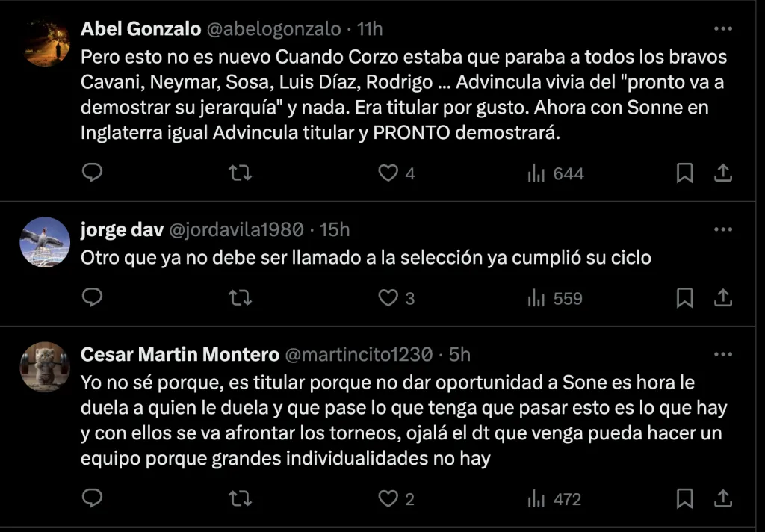Reply to Cesar Martin Montero's tweet
Screen dimensions: 765x532
(x=91, y=498)
